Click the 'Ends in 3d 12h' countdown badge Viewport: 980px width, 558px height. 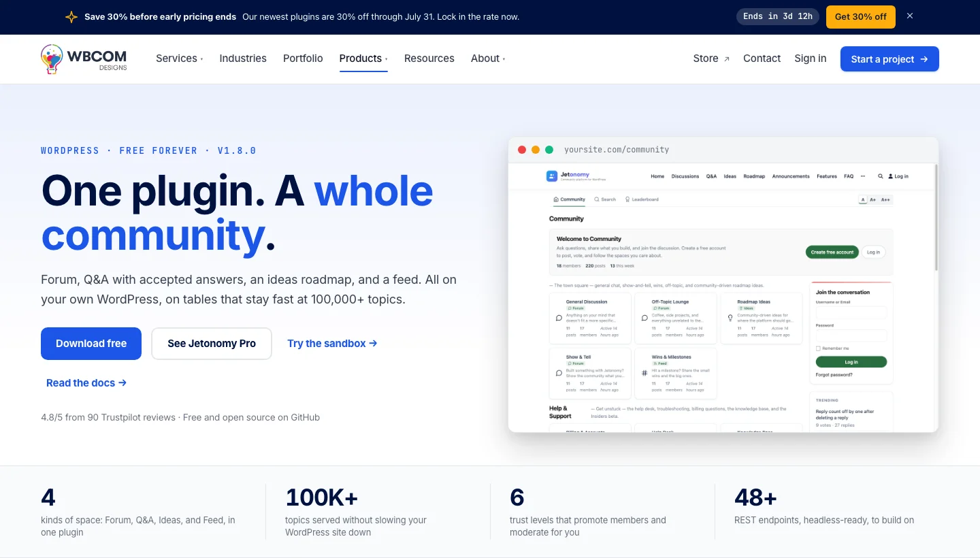pyautogui.click(x=778, y=16)
